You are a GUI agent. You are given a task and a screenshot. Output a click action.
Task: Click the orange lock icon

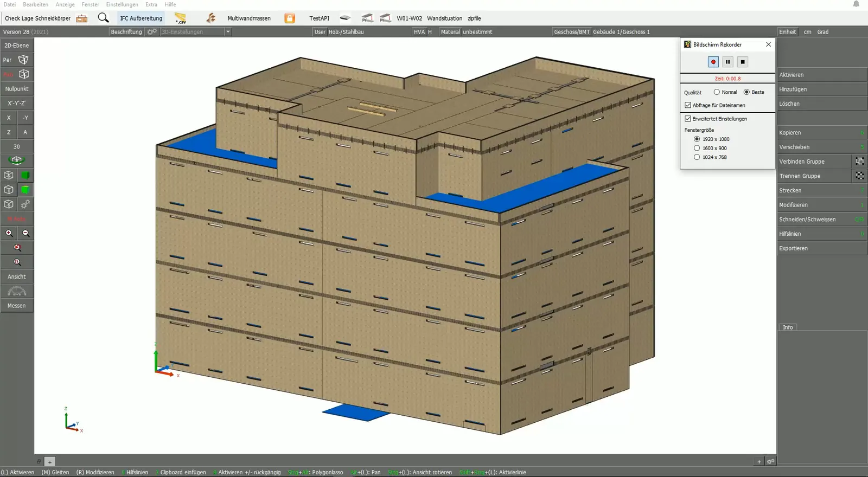[x=290, y=18]
